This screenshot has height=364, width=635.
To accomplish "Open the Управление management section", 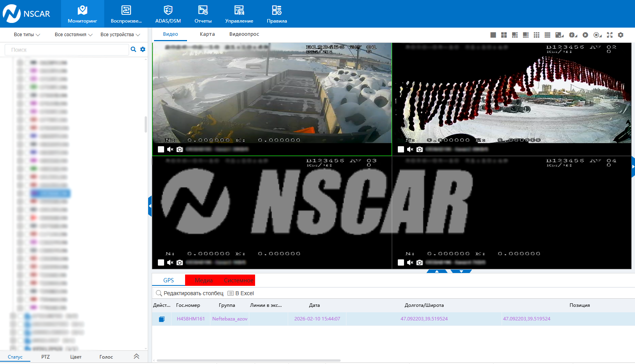I will (239, 14).
